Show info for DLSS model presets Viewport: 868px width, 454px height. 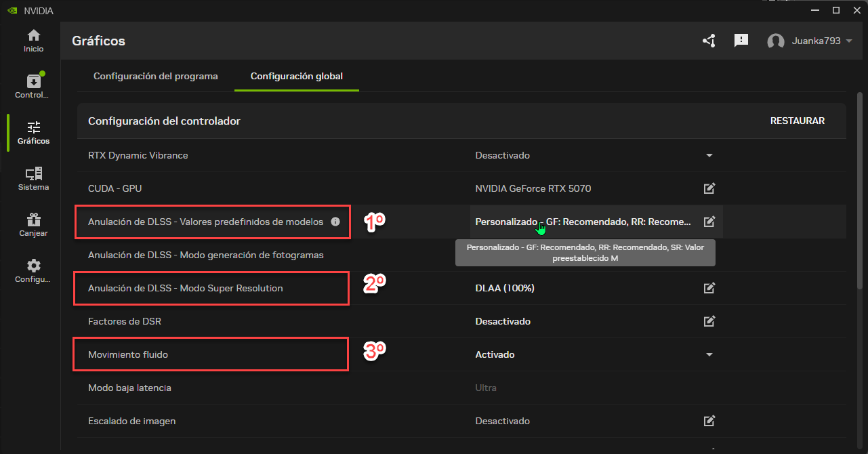click(335, 222)
